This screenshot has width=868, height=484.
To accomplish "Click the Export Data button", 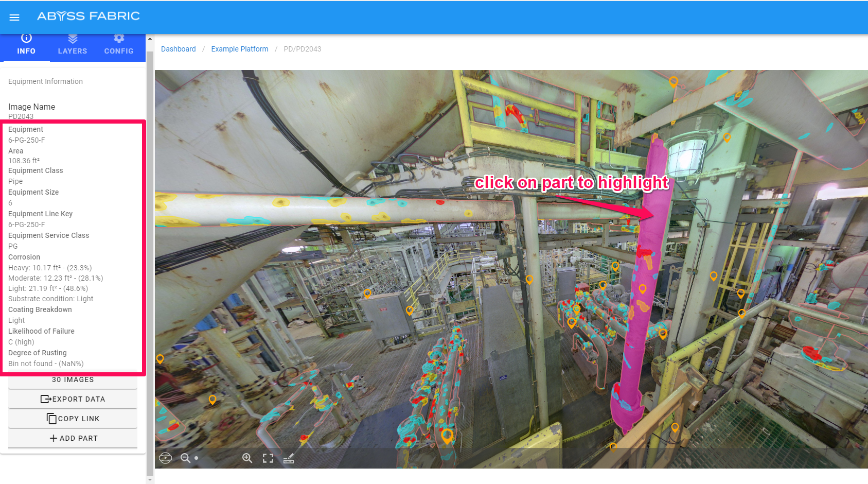I will (73, 399).
